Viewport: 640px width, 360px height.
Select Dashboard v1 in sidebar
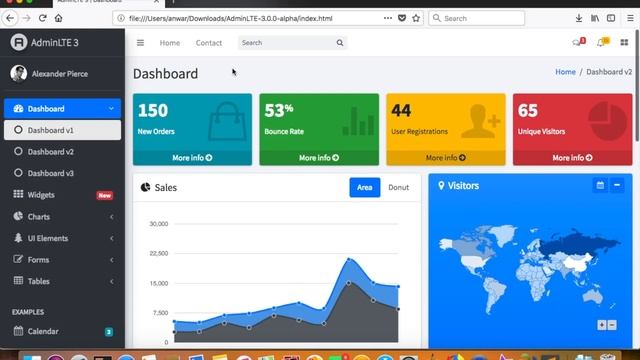[62, 130]
